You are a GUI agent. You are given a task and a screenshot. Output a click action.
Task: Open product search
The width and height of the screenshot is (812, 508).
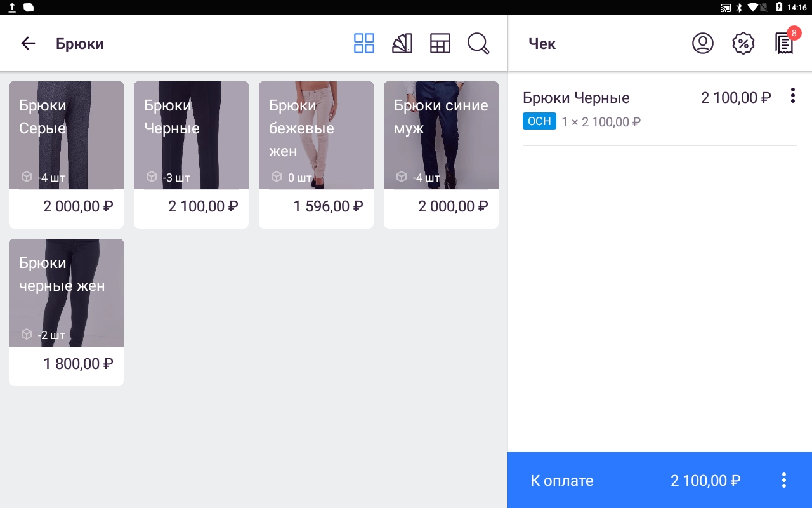[x=478, y=43]
